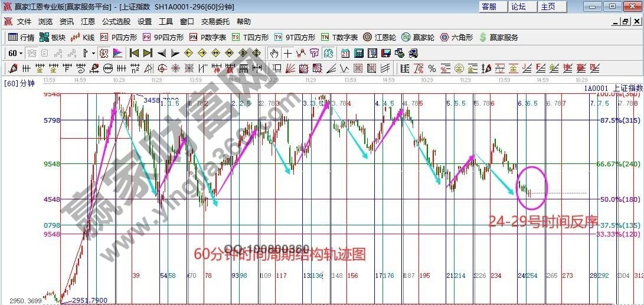The width and height of the screenshot is (644, 305).
Task: Click the 1A0001 上证指数 chart label
Action: click(x=612, y=88)
